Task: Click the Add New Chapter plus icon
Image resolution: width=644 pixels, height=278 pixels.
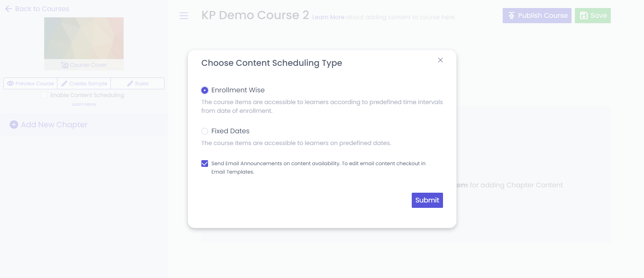Action: (x=14, y=125)
